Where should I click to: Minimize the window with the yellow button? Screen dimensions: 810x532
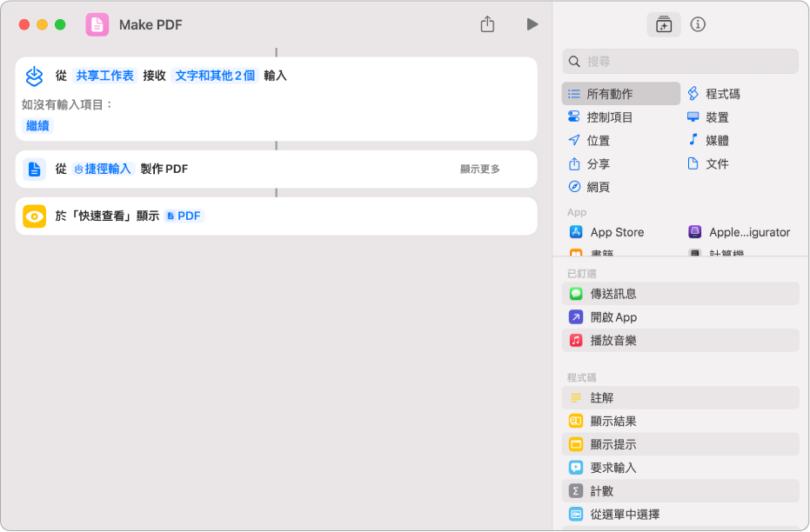click(43, 24)
